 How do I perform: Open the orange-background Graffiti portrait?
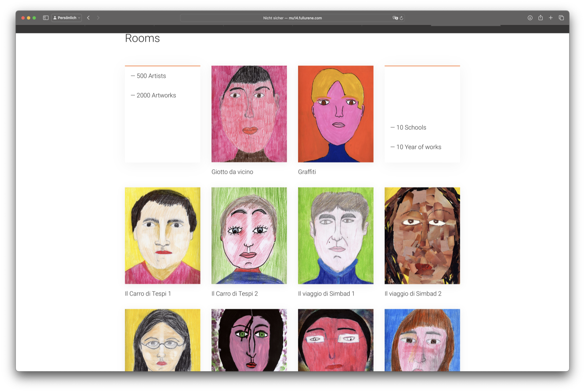[x=336, y=114]
